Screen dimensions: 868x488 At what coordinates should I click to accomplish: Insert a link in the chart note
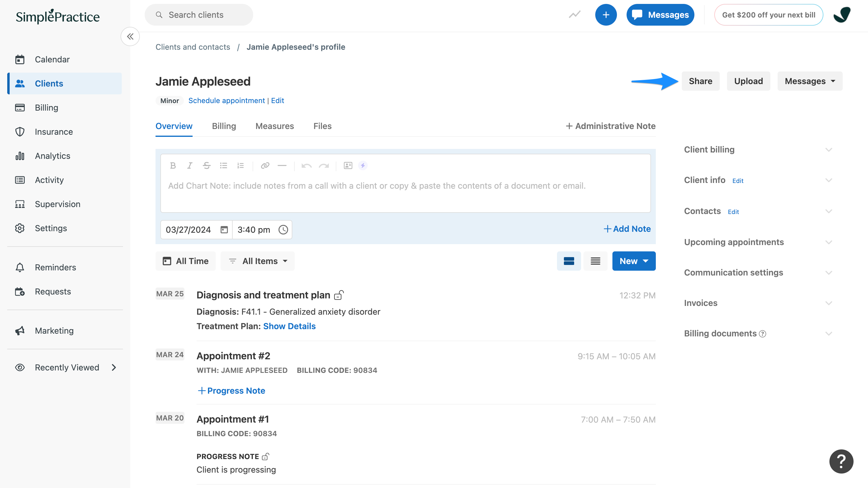point(265,165)
